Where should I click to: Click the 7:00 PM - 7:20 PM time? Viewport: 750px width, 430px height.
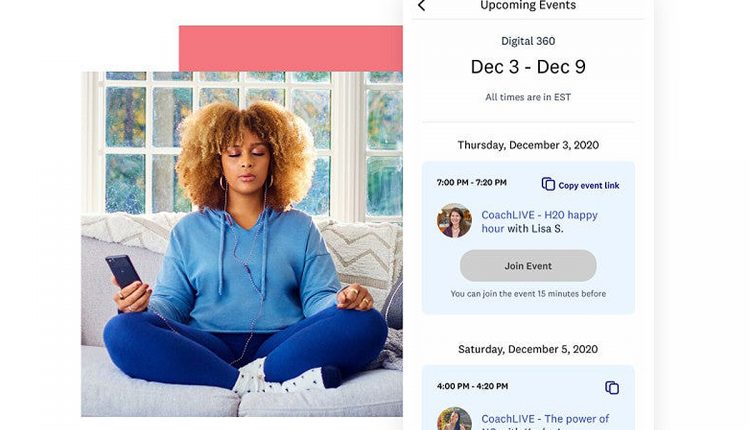(472, 182)
